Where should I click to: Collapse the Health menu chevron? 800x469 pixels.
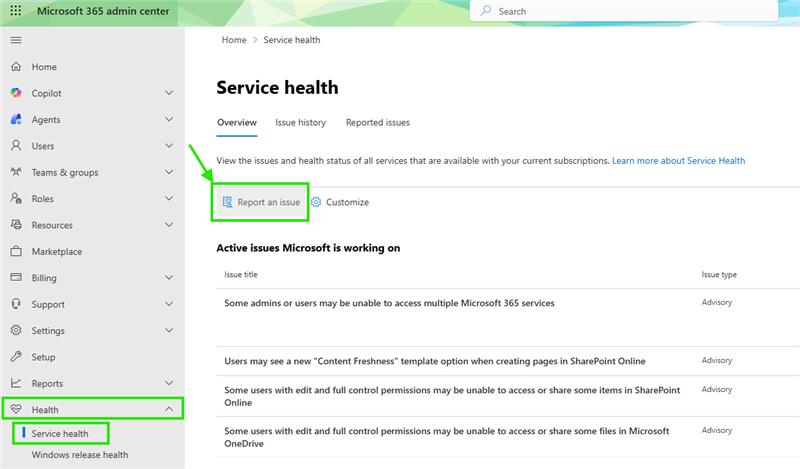(169, 409)
